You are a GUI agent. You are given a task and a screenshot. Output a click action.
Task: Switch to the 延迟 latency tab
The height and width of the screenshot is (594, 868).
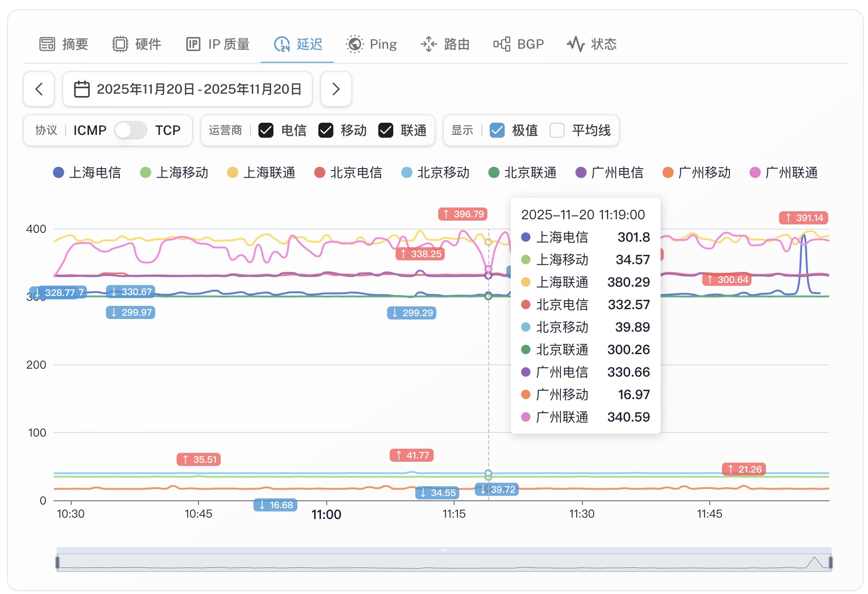(x=298, y=44)
